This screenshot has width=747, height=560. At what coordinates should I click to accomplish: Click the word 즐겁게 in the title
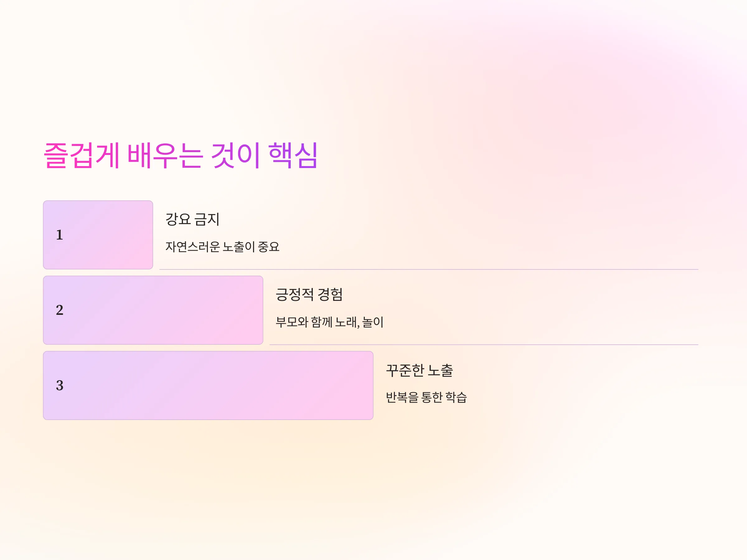[81, 155]
